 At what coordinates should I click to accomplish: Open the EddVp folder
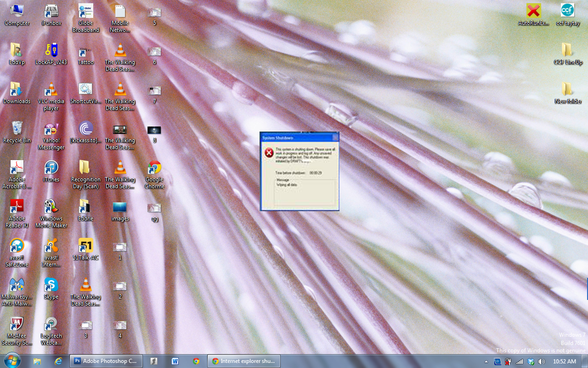click(x=17, y=54)
